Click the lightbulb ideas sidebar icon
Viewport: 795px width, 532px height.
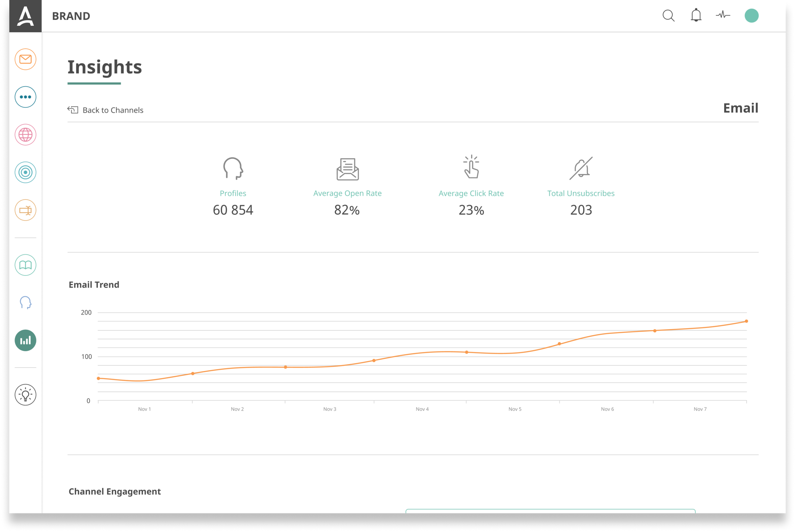(x=25, y=394)
